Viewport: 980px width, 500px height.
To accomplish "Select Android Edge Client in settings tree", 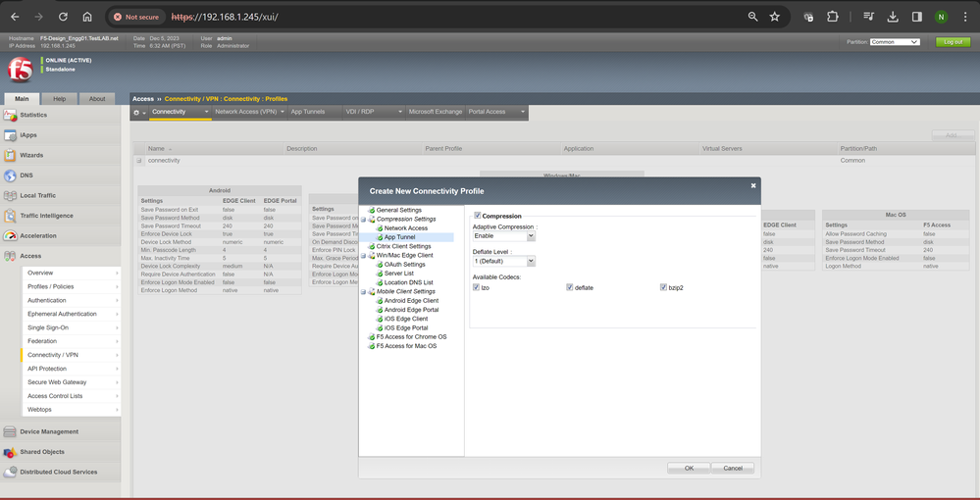I will (x=411, y=300).
